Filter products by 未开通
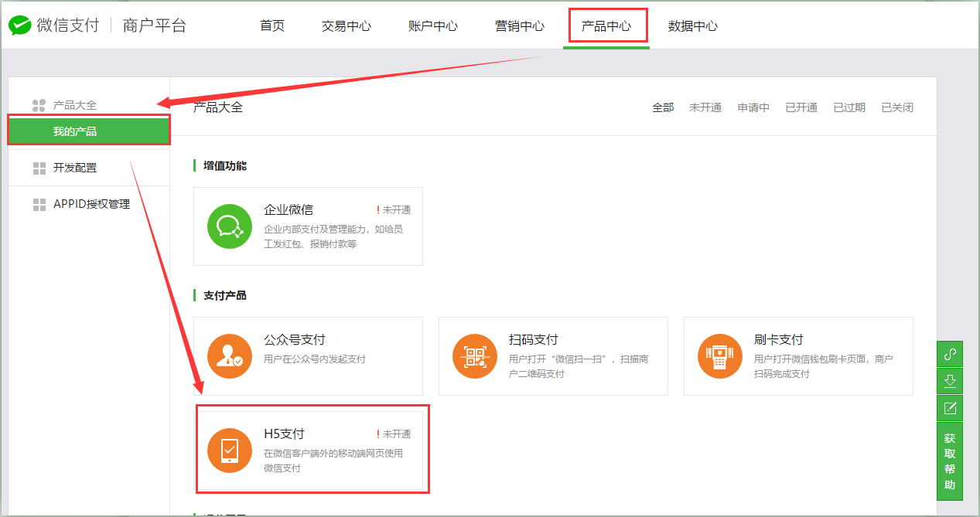The height and width of the screenshot is (517, 980). pyautogui.click(x=705, y=107)
